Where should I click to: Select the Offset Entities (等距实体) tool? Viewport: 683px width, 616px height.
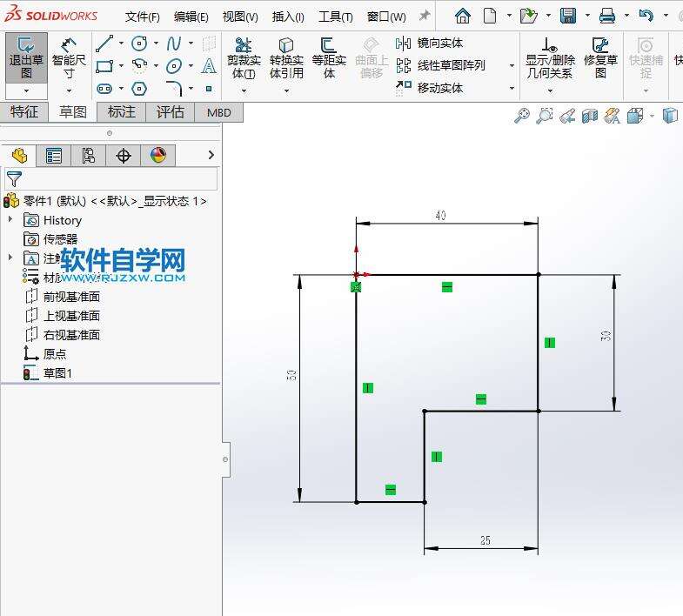(x=328, y=59)
